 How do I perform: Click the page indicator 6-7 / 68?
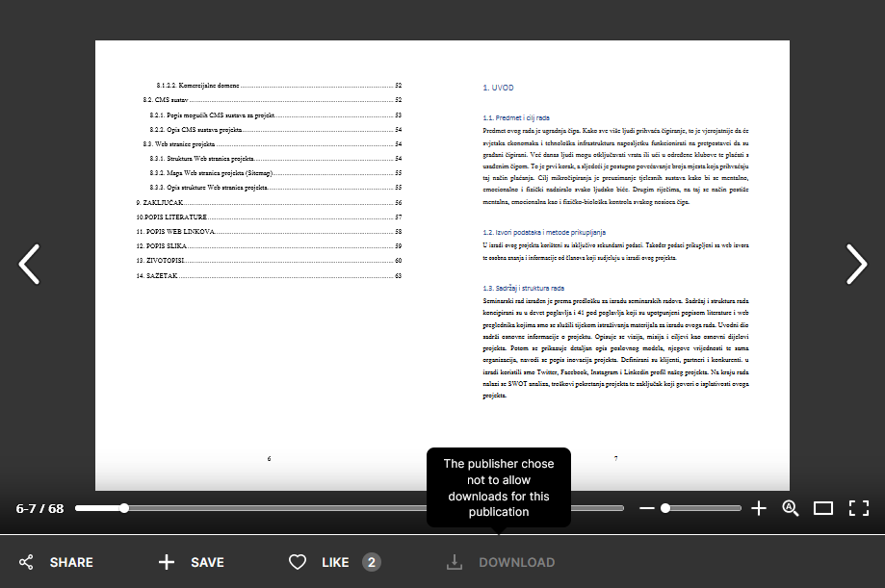[40, 508]
